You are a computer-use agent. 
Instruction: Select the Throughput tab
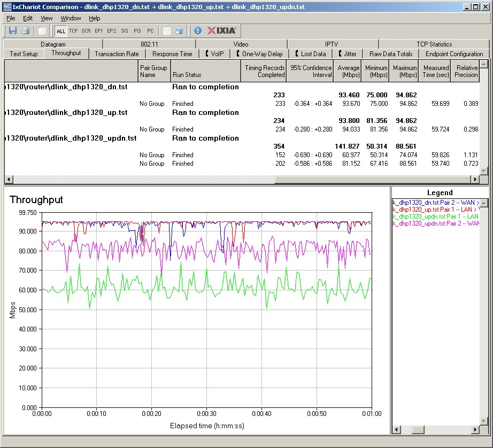tap(66, 53)
